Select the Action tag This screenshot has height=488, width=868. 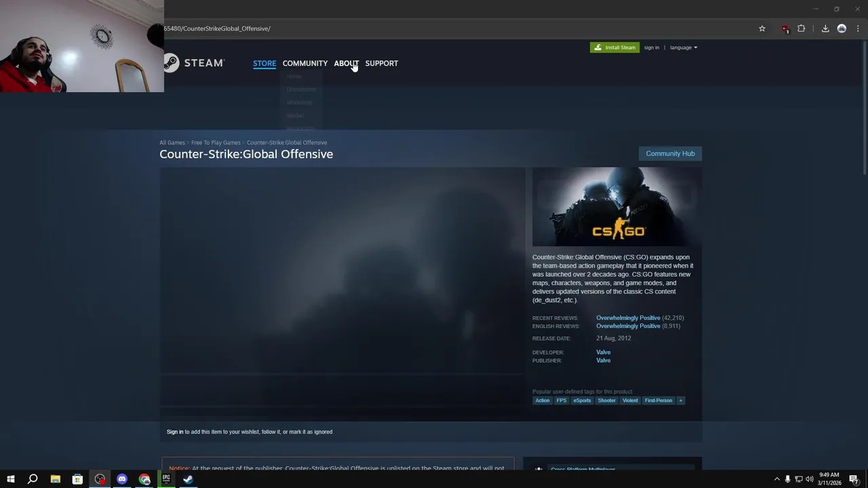[542, 401]
